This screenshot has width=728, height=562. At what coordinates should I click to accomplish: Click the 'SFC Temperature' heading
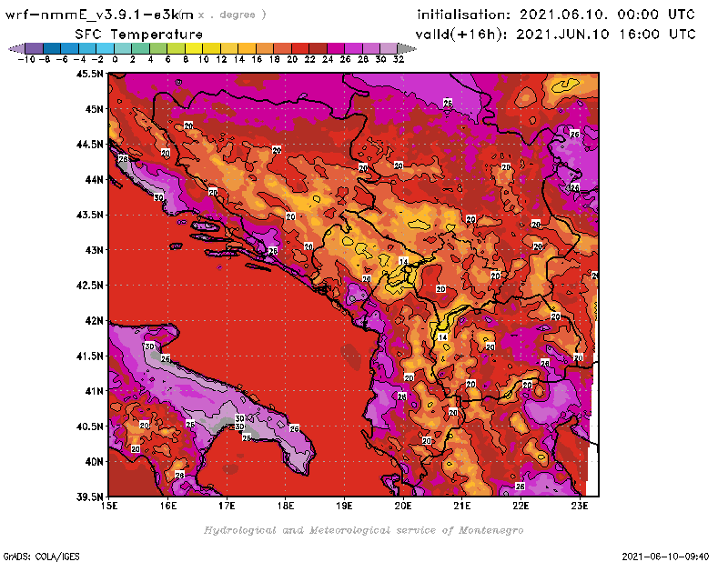(139, 35)
